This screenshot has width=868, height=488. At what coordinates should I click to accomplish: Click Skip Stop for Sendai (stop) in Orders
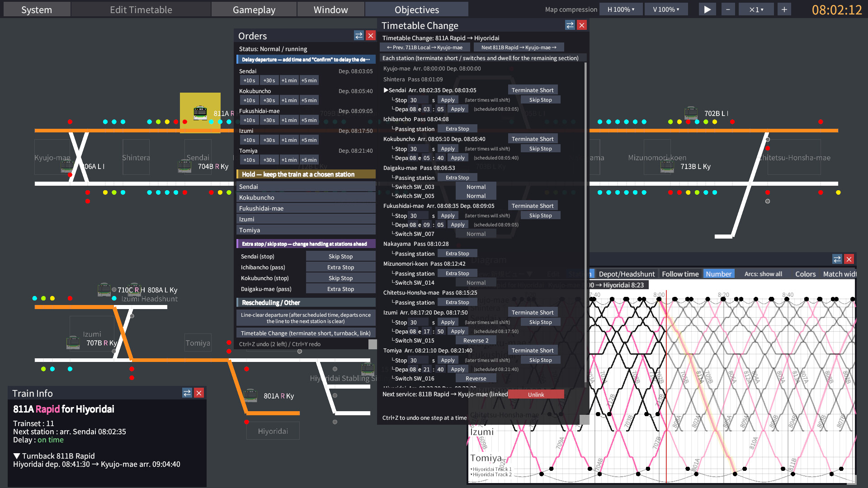coord(340,256)
